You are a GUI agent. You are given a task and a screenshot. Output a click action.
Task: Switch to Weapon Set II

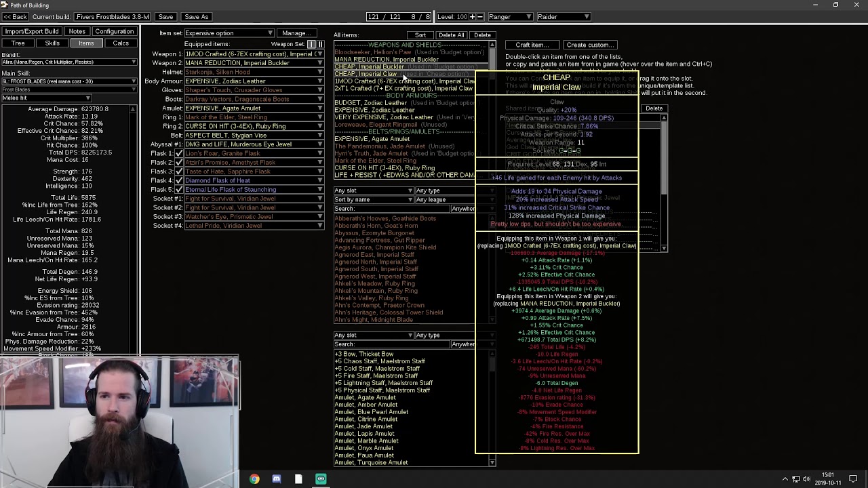tap(320, 44)
